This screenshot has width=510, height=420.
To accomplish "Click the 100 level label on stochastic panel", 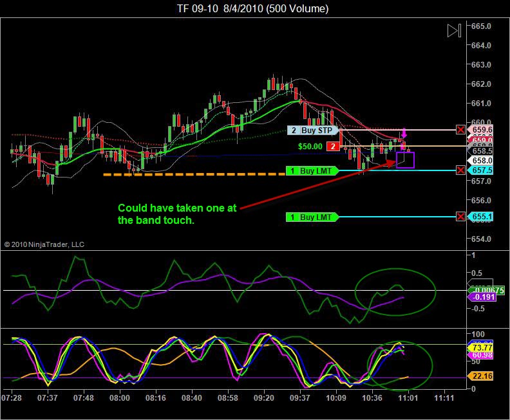I will [x=478, y=334].
